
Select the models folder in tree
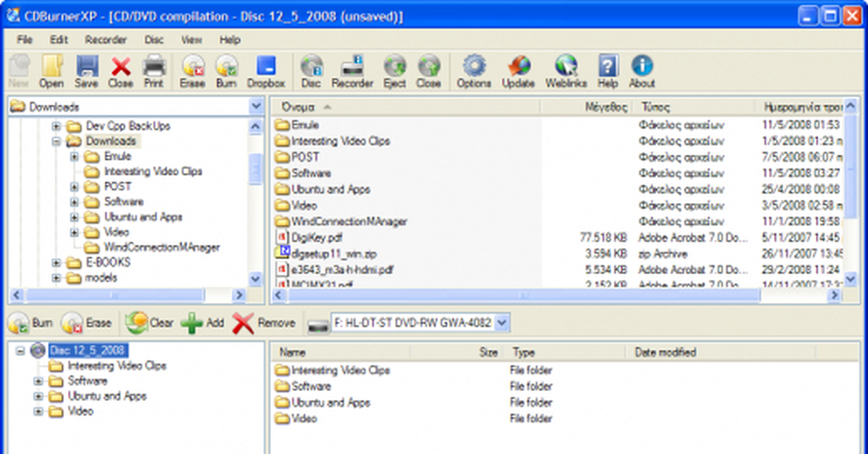[x=101, y=278]
